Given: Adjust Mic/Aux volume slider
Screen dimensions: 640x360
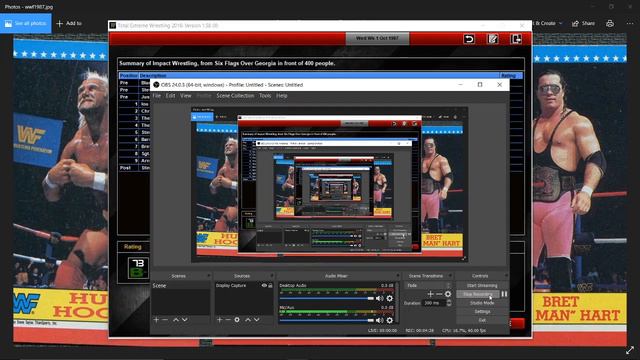Looking at the screenshot, I should (x=327, y=320).
